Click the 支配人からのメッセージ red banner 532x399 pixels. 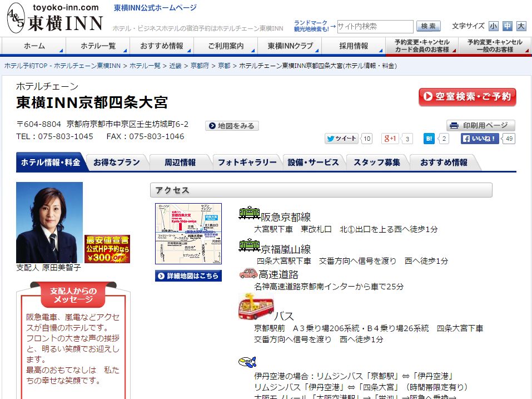[73, 295]
